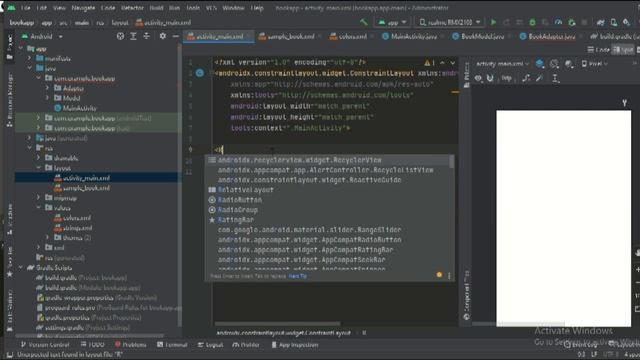The height and width of the screenshot is (360, 640).
Task: Click night mode icon in design toolbar
Action: click(569, 64)
